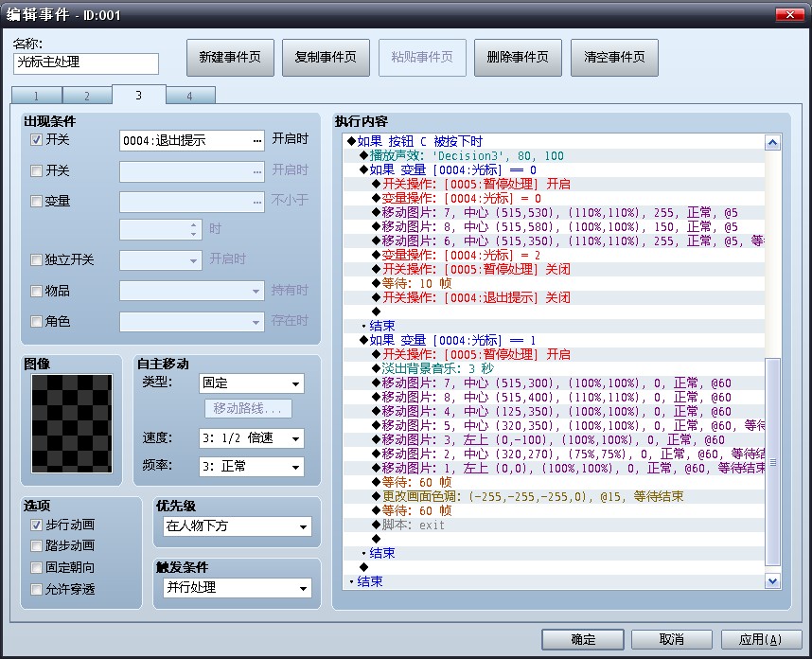812x659 pixels.
Task: Select the 脚本: exit command line
Action: pos(554,525)
